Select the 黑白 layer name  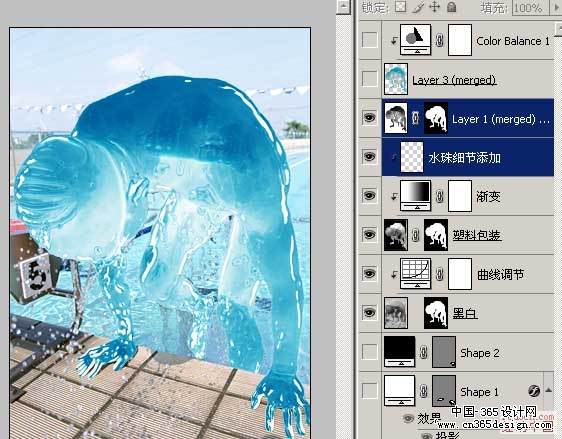tap(465, 313)
